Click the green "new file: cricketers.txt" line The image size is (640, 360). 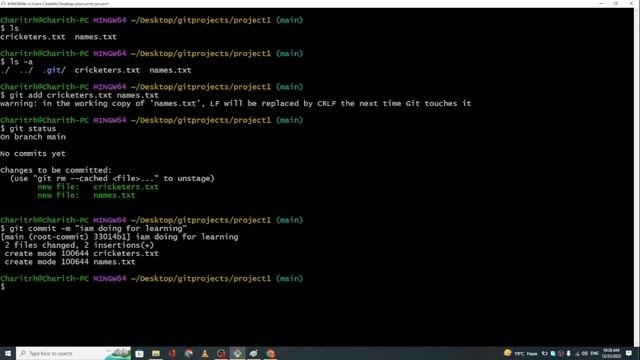98,187
